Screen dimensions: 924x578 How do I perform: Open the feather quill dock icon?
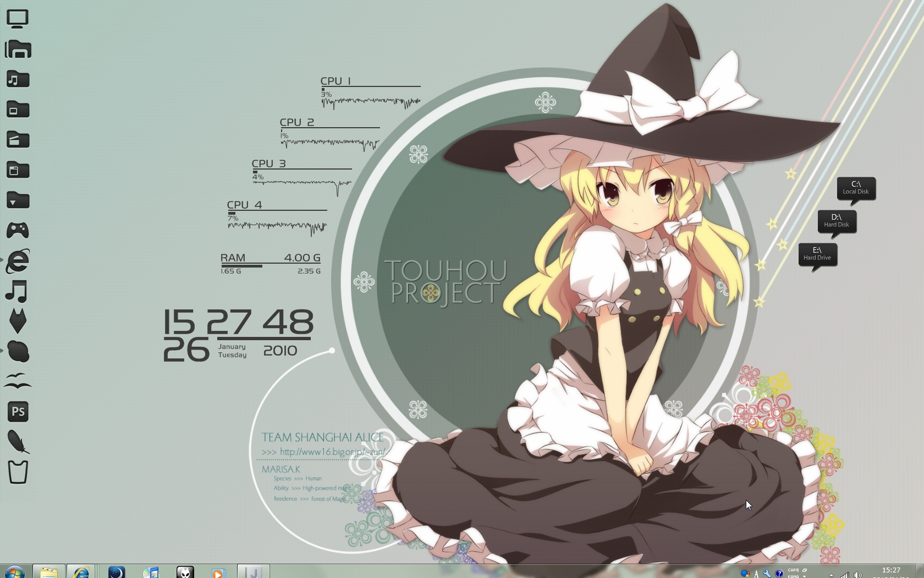[18, 442]
